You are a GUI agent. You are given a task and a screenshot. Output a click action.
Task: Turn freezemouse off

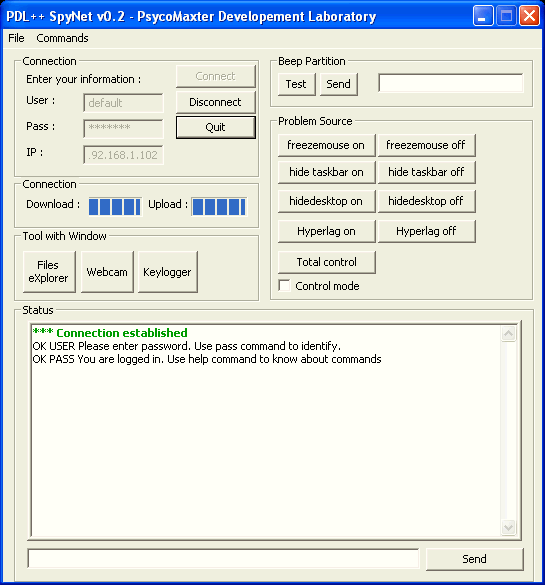pyautogui.click(x=426, y=145)
